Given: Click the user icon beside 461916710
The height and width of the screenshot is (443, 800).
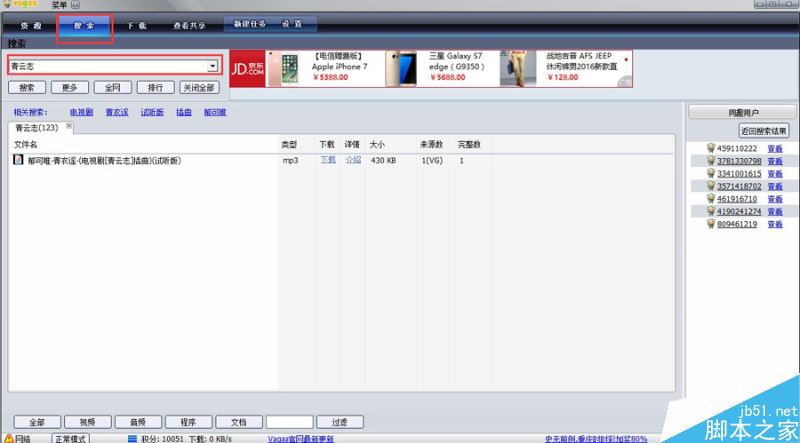Looking at the screenshot, I should [x=711, y=198].
